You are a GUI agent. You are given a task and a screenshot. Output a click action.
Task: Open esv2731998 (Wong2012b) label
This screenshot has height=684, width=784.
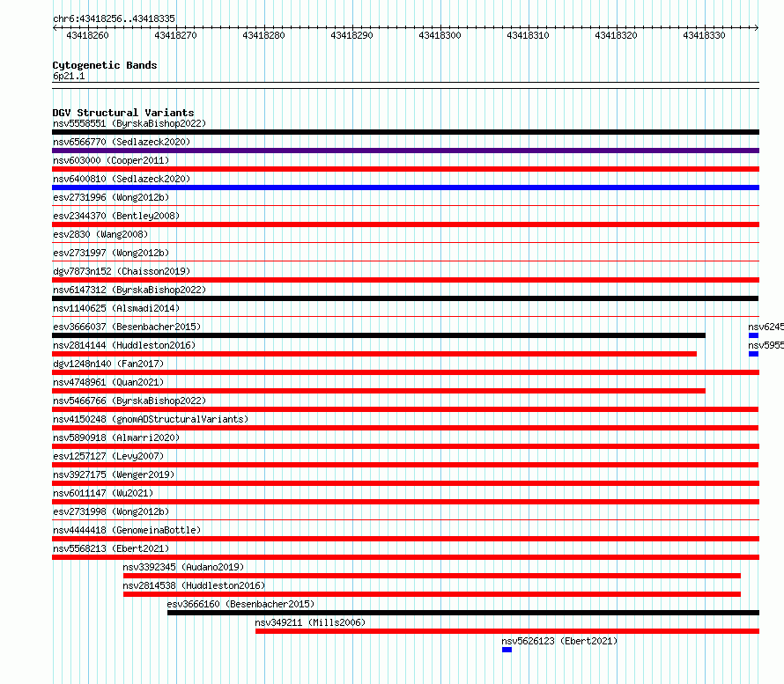point(111,511)
